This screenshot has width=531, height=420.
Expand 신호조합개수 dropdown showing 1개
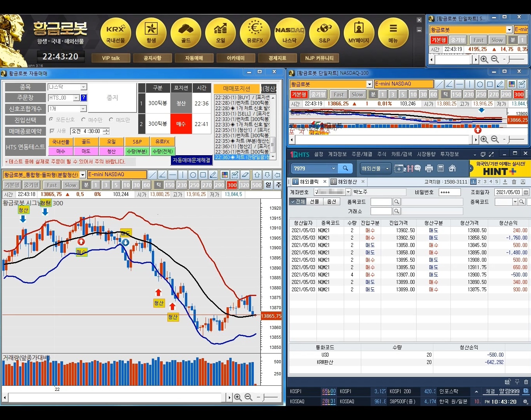click(83, 109)
